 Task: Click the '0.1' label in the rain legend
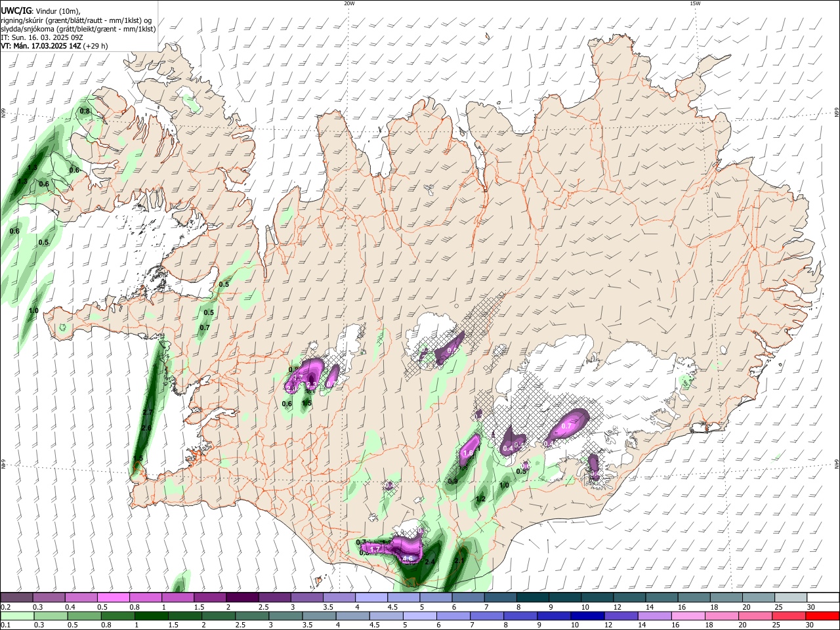pyautogui.click(x=5, y=625)
